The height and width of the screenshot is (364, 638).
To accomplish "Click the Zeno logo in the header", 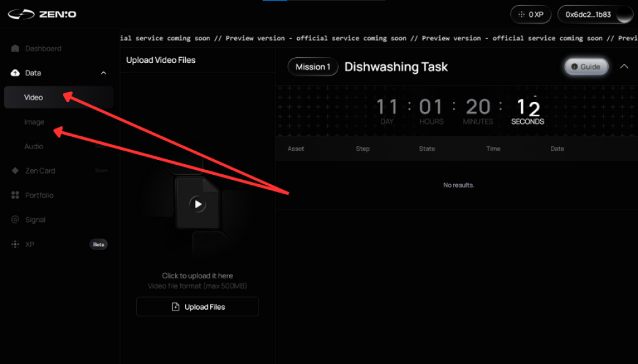I will (42, 14).
